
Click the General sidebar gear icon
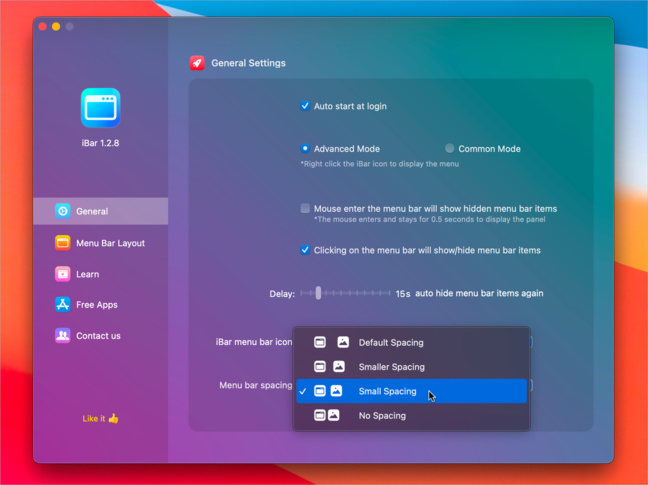click(63, 211)
